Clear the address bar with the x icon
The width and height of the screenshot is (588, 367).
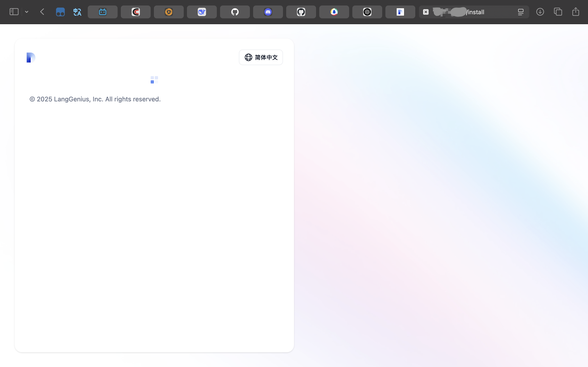pyautogui.click(x=426, y=12)
